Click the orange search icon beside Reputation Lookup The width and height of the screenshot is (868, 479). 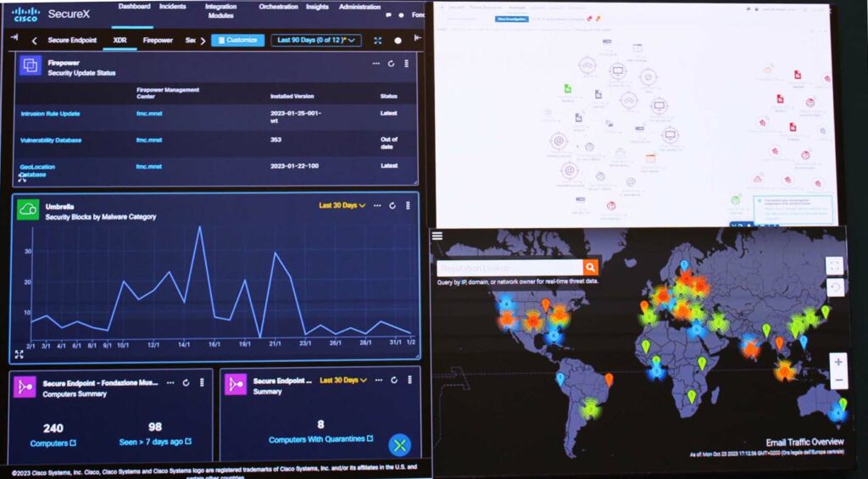point(590,268)
